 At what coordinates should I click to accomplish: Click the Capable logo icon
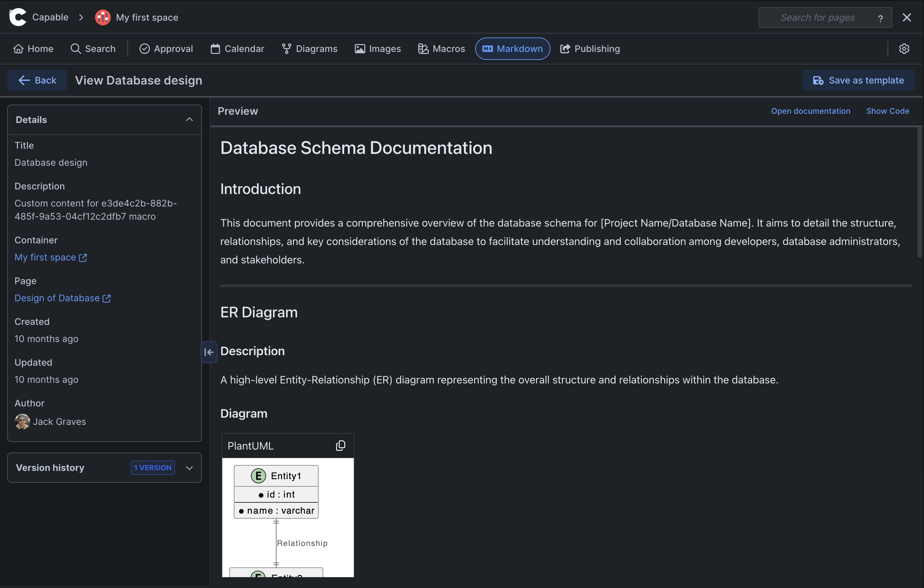[x=18, y=17]
